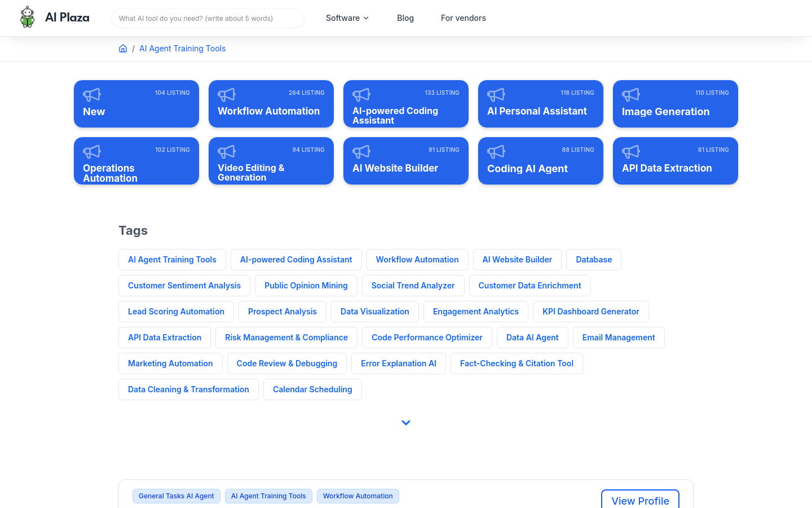Open the Software dropdown menu
Viewport: 812px width, 508px height.
[347, 18]
